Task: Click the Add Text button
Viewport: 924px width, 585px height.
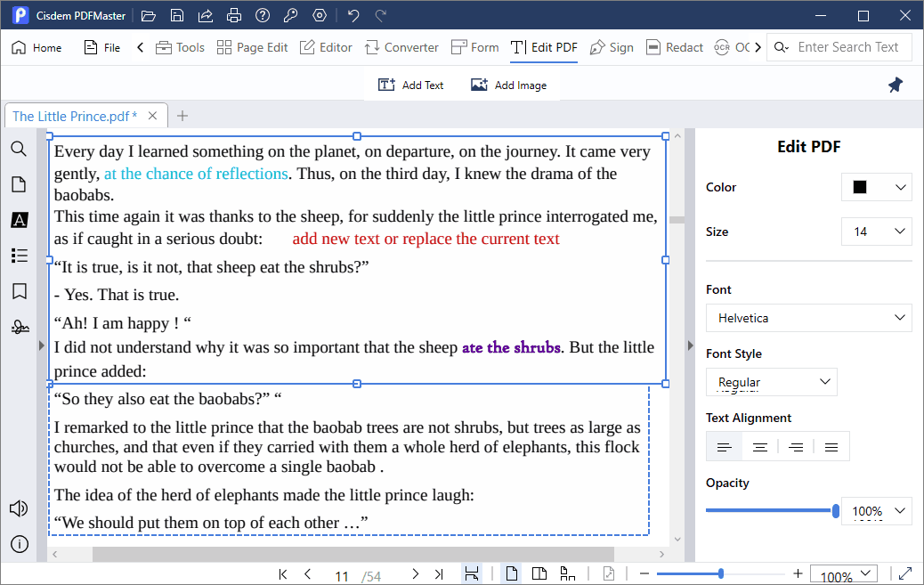Action: (410, 85)
